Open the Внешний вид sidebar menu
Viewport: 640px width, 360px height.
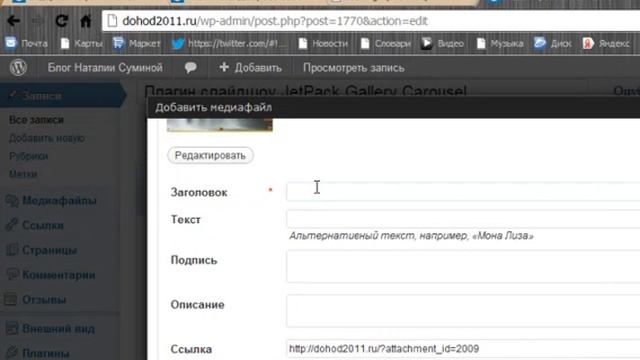pos(50,329)
